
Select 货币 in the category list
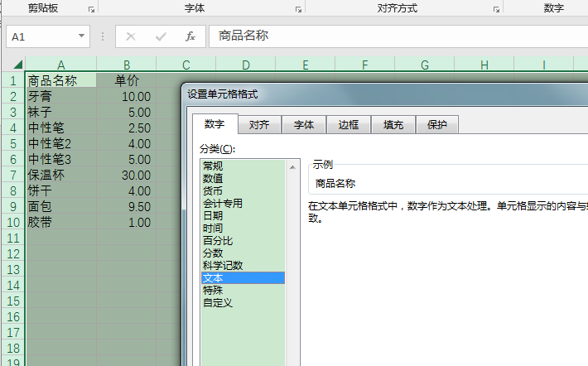coord(212,190)
